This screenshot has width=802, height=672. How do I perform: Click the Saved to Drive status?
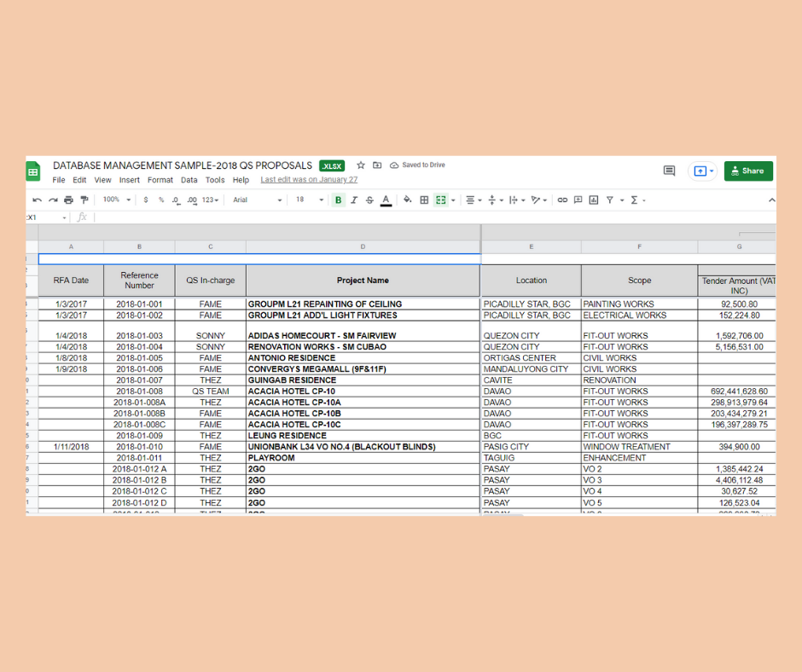[417, 165]
